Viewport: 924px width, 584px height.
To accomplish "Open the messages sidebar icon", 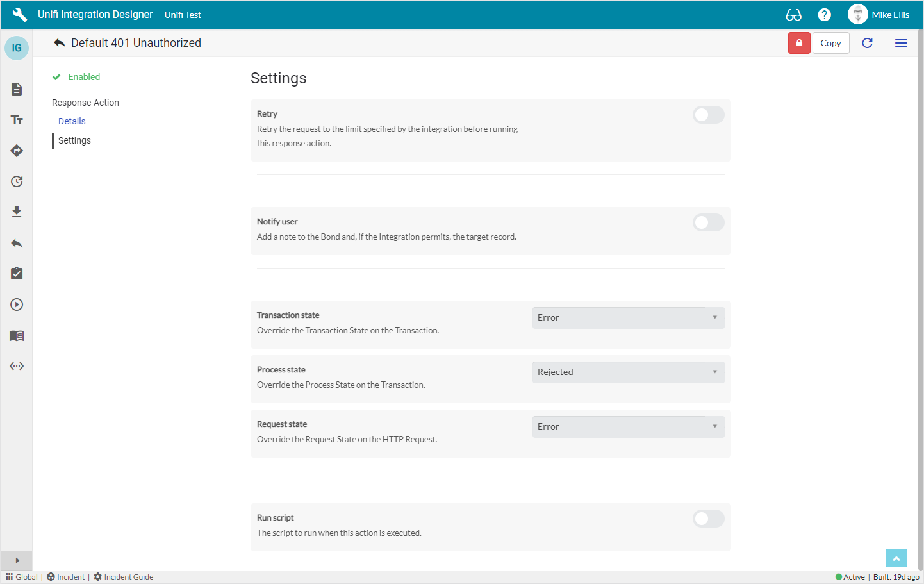I will (17, 151).
